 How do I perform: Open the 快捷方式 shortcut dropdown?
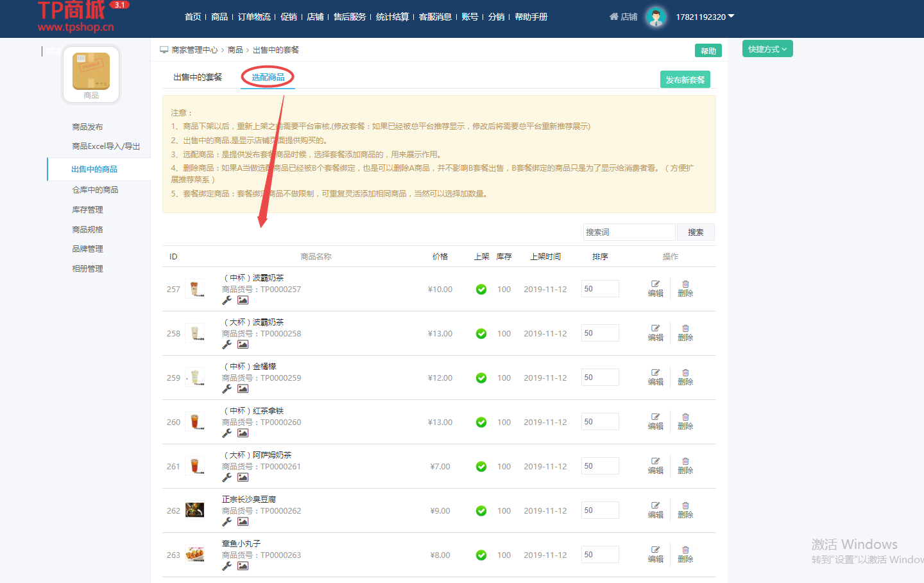pyautogui.click(x=767, y=48)
